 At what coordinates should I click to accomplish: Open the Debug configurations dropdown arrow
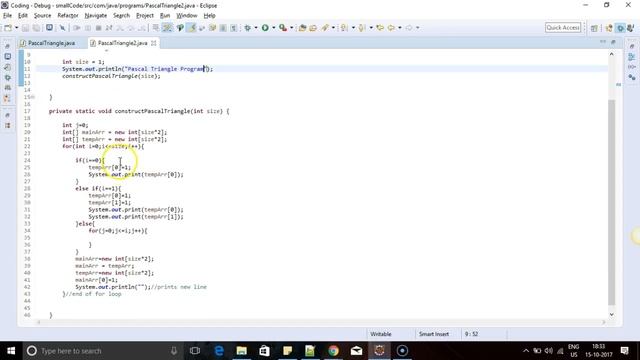point(256,28)
